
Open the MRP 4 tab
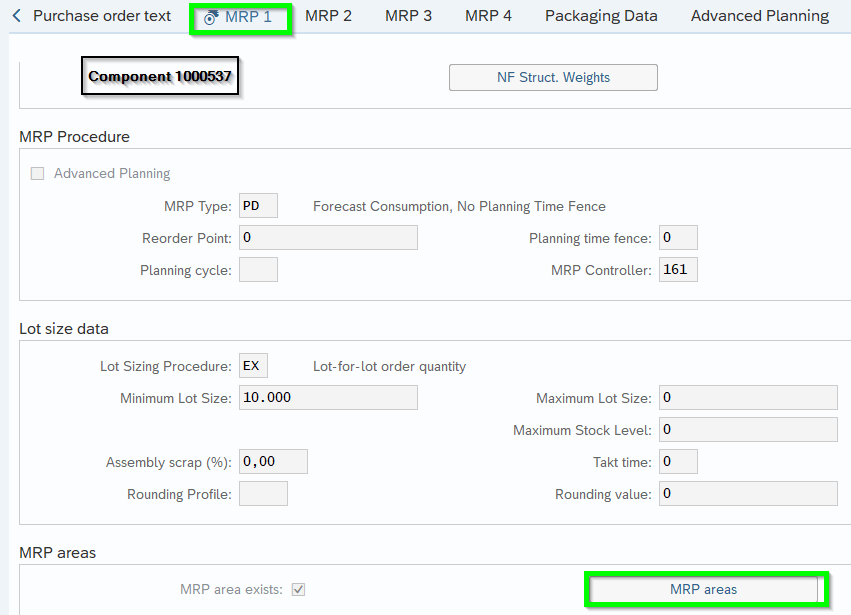[488, 16]
